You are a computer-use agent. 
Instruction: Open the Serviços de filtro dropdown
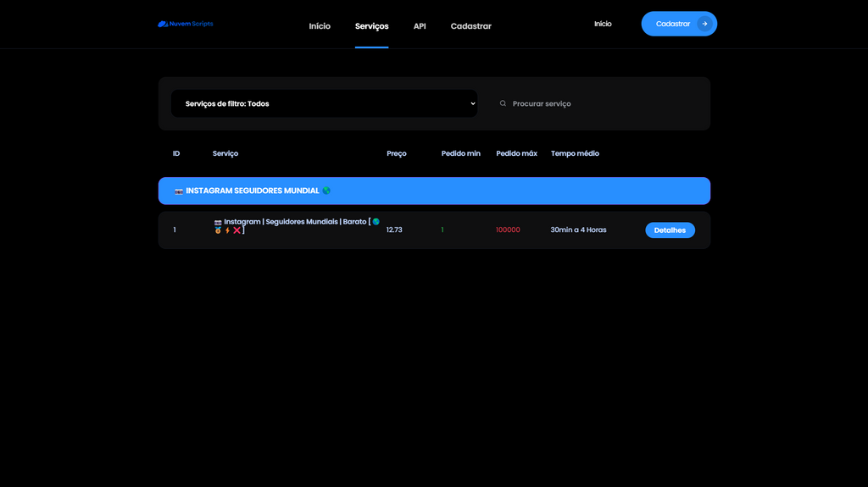pos(324,103)
